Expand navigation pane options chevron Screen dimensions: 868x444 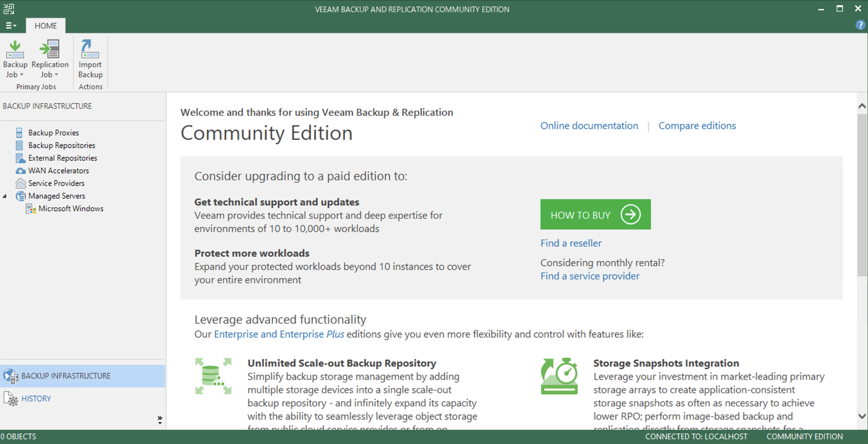160,420
